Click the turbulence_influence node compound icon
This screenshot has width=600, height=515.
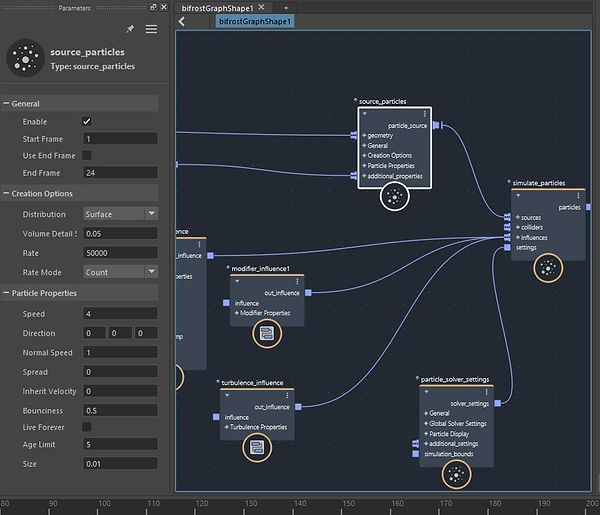point(257,448)
